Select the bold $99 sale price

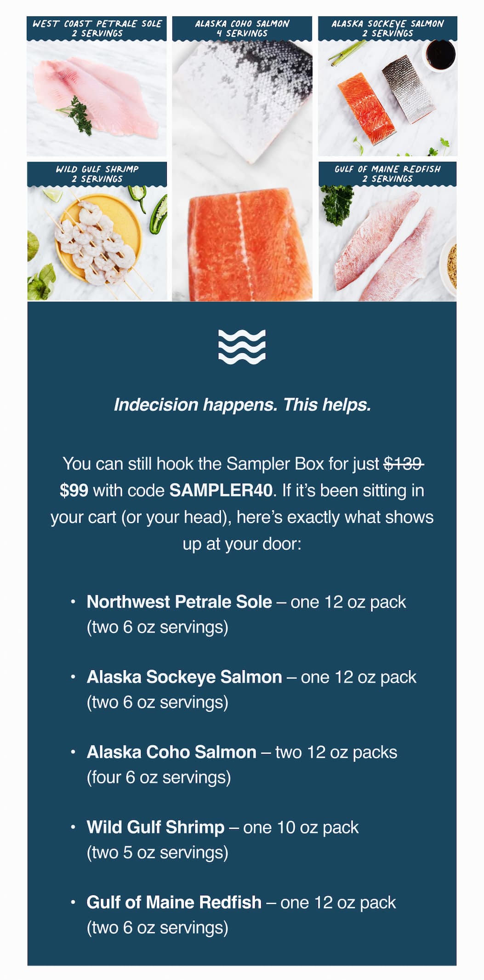[x=74, y=490]
